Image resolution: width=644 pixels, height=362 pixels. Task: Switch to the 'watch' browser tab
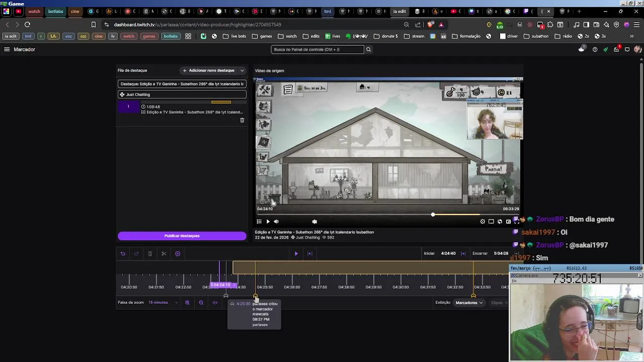click(34, 12)
